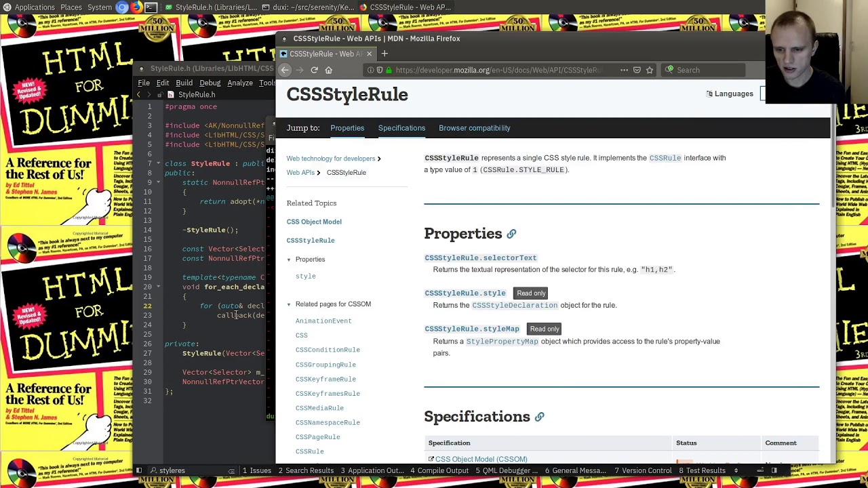The image size is (868, 488).
Task: Open the MDN Languages selector
Action: tap(730, 94)
